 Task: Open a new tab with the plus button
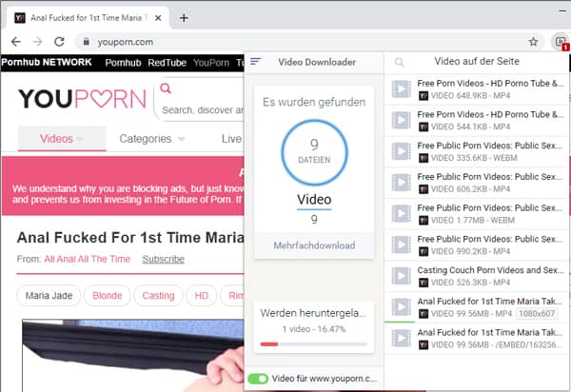(184, 18)
